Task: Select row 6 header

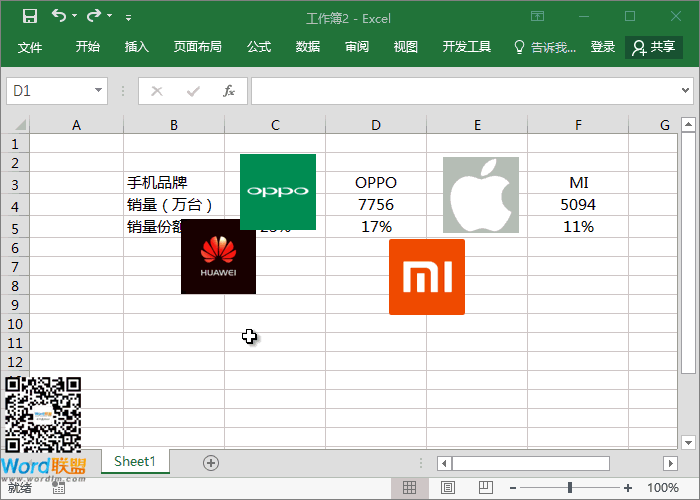Action: tap(15, 247)
